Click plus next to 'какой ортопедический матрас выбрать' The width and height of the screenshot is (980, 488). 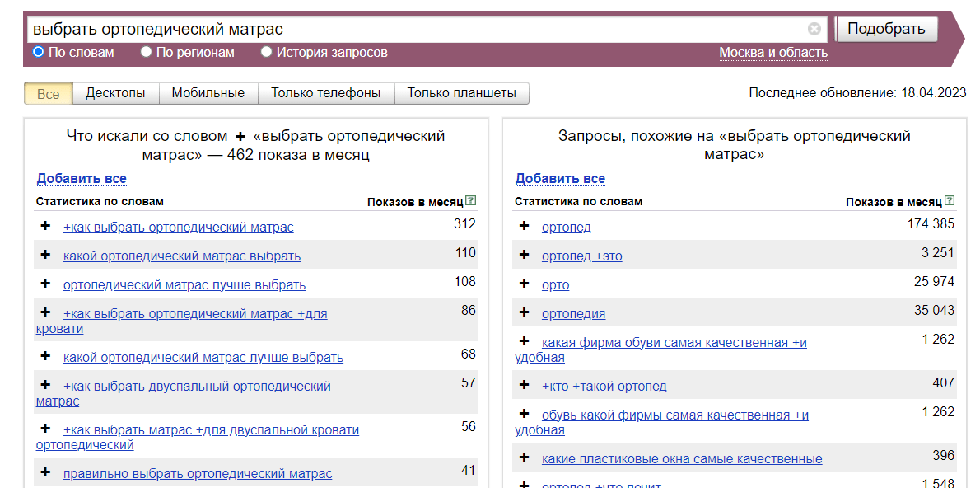point(45,255)
